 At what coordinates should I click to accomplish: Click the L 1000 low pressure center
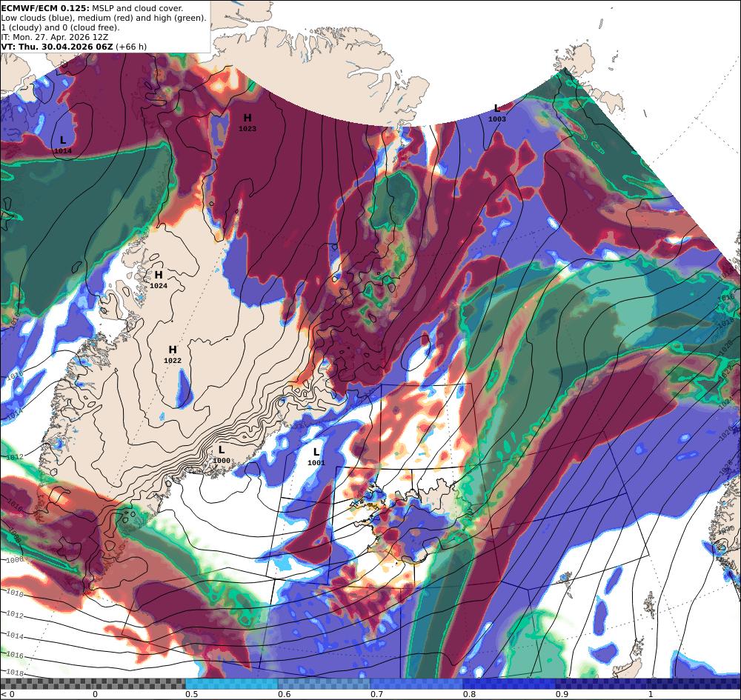(221, 454)
